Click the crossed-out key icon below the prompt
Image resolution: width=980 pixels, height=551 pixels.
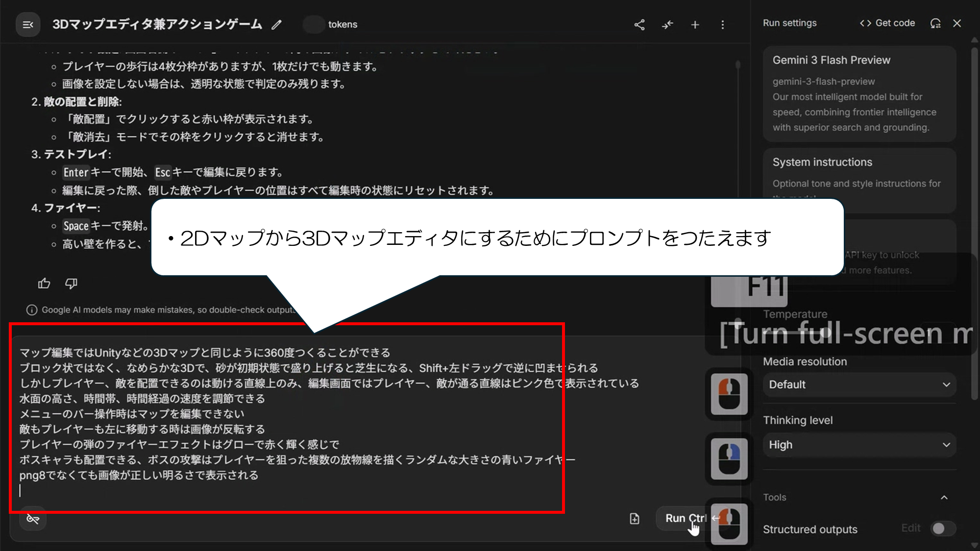[33, 519]
